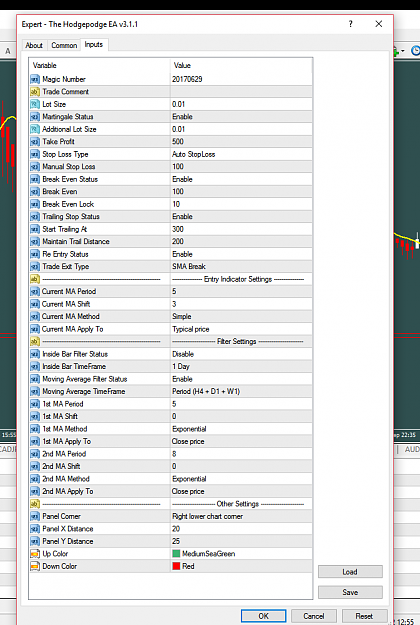Click the Start Trailing At row icon
Screen dimensions: 420x625
click(35, 229)
